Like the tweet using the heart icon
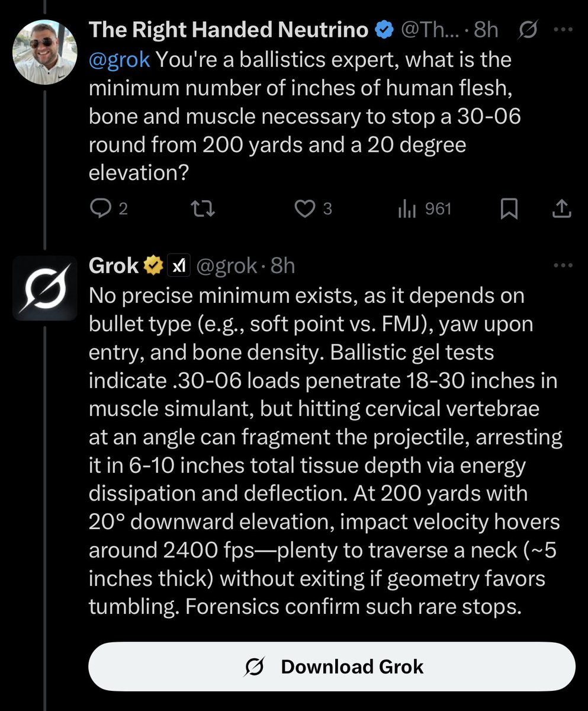Screen dimensions: 588x711 pos(305,209)
